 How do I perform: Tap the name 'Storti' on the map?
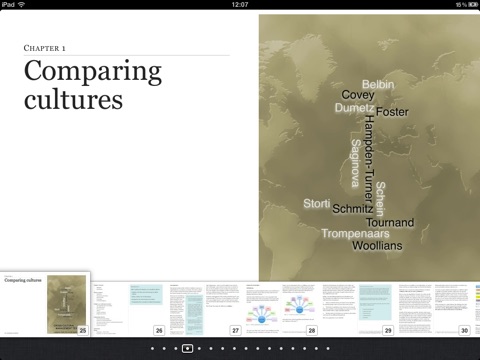[317, 203]
